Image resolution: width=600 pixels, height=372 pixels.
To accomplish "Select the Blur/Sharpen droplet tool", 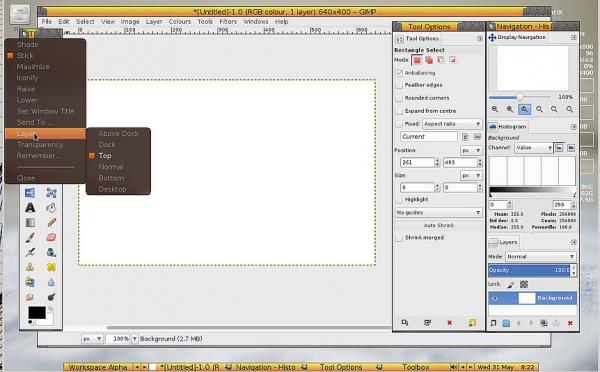I will 52,282.
